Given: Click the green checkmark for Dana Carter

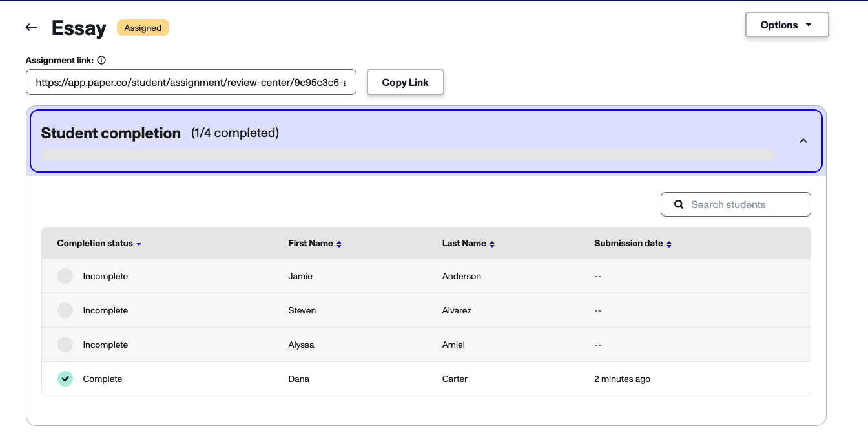Looking at the screenshot, I should pyautogui.click(x=65, y=379).
